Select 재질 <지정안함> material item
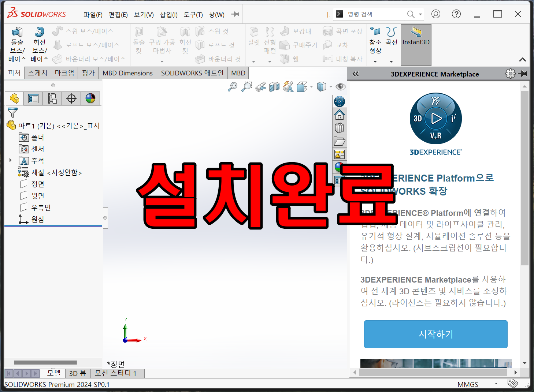 pos(50,172)
